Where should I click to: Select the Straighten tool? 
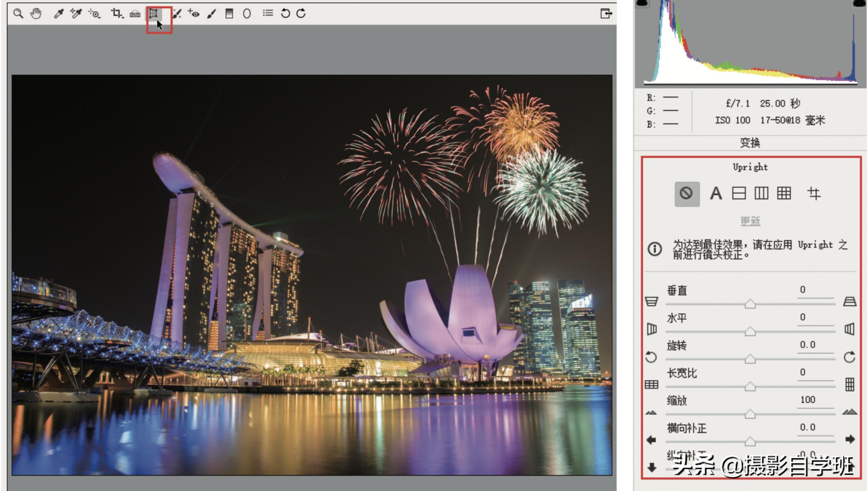point(135,14)
